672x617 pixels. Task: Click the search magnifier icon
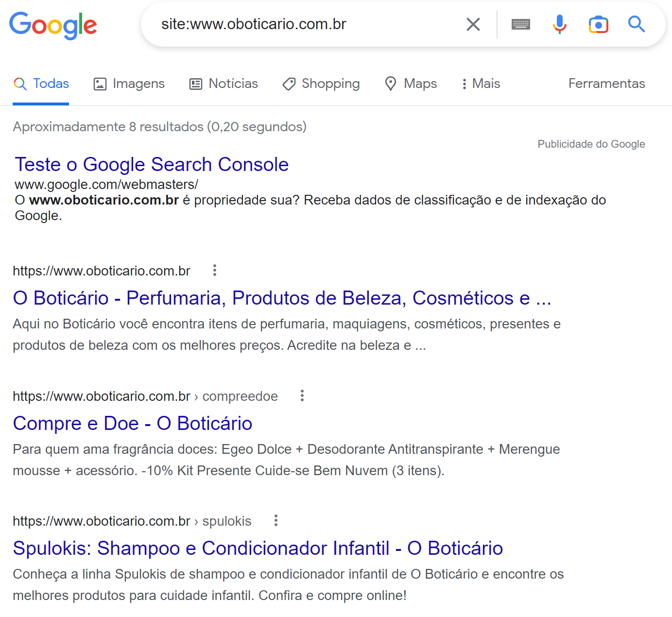coord(637,24)
